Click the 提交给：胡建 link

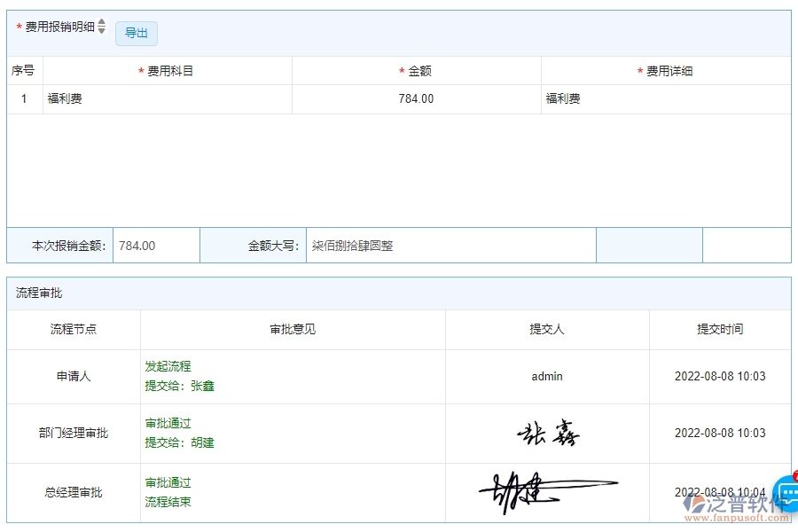(180, 442)
